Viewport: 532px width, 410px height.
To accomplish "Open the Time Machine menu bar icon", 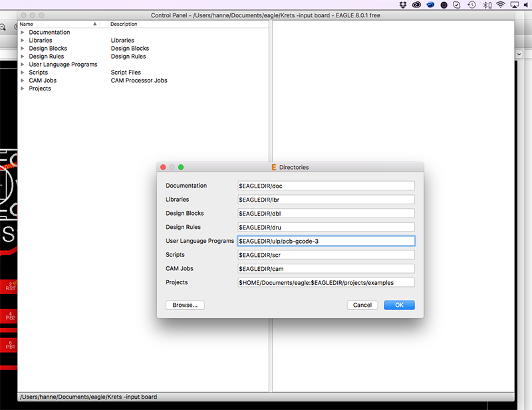I will point(471,5).
